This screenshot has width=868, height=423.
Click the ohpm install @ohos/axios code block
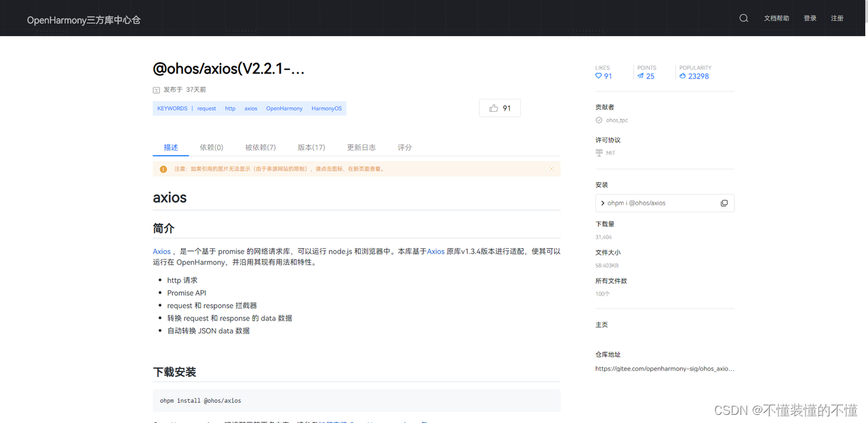[357, 401]
